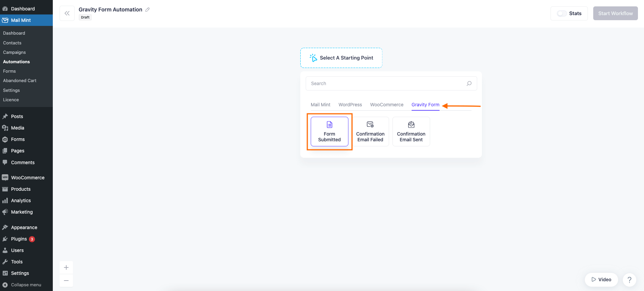Screen dimensions: 644x291
Task: Select the Form Submitted trigger
Action: click(x=330, y=132)
